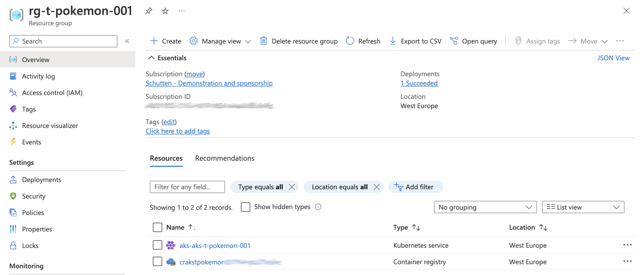Screen dimensions: 644x275
Task: Click the Refresh icon in toolbar
Action: point(350,41)
